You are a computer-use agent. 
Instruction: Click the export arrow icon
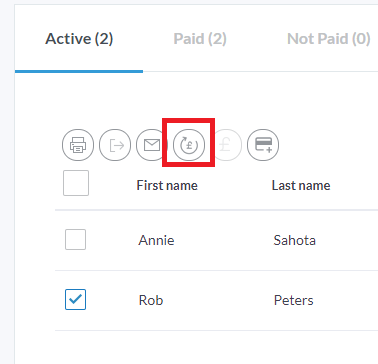(115, 145)
